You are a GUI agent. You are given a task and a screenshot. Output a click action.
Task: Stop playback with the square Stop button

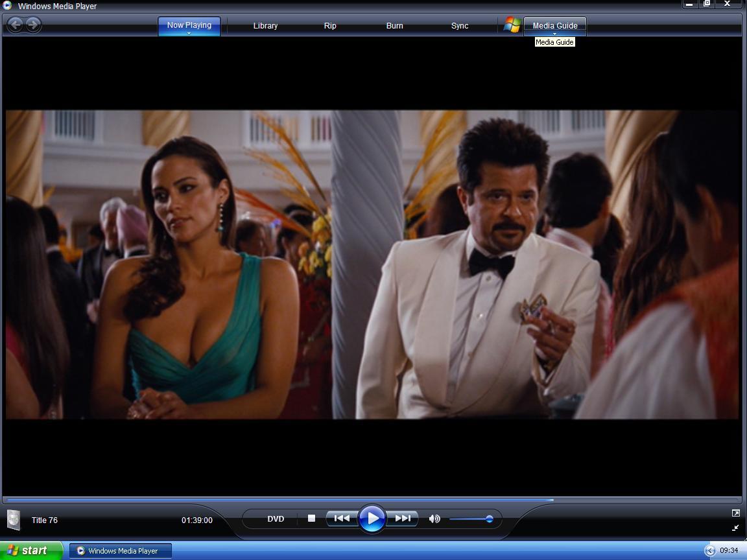pyautogui.click(x=311, y=518)
